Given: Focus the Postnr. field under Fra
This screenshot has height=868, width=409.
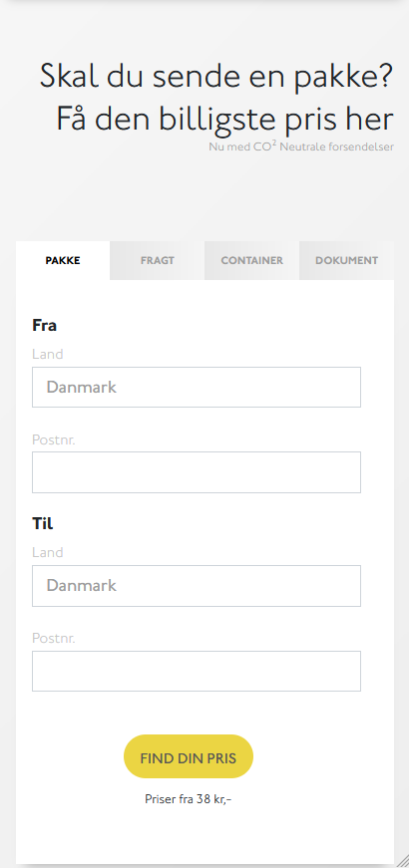Looking at the screenshot, I should point(197,472).
